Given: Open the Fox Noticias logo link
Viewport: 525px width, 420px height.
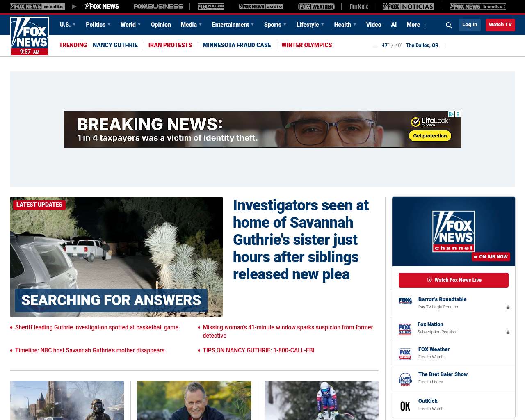Looking at the screenshot, I should [409, 7].
